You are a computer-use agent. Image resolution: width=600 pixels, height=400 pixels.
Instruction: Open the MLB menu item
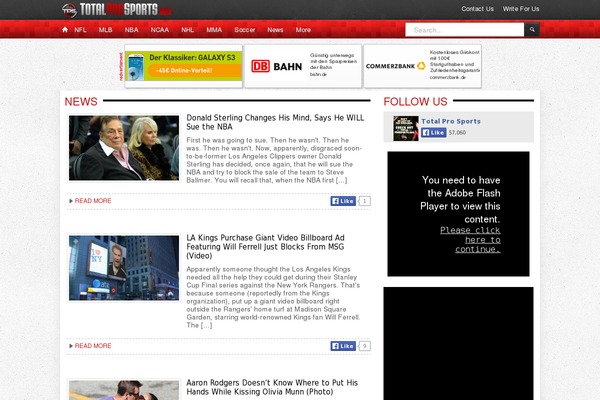[106, 30]
